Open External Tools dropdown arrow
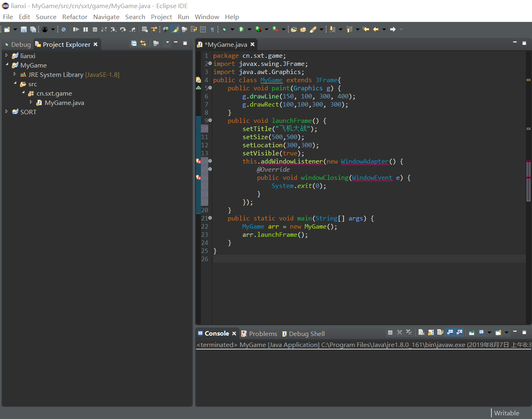Viewport: 532px width, 419px height. coord(283,29)
